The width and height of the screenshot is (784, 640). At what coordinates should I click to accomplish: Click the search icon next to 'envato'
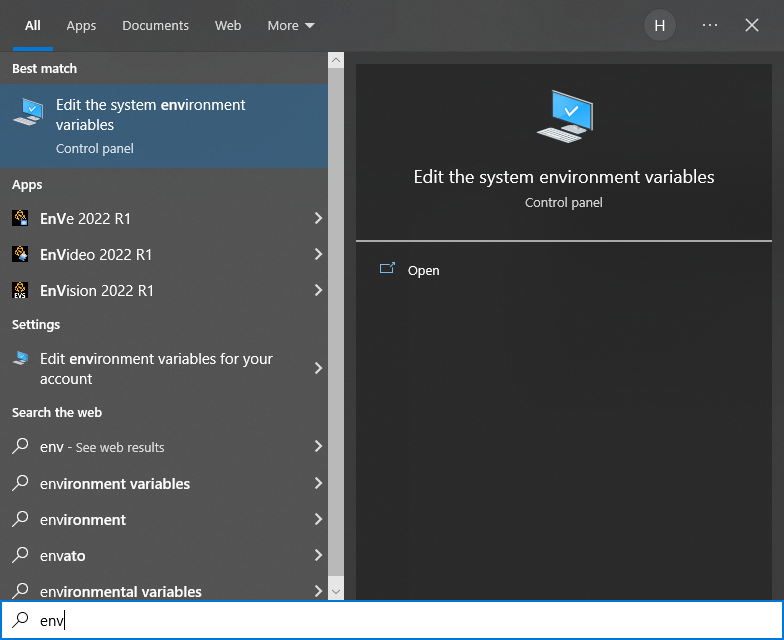point(20,555)
